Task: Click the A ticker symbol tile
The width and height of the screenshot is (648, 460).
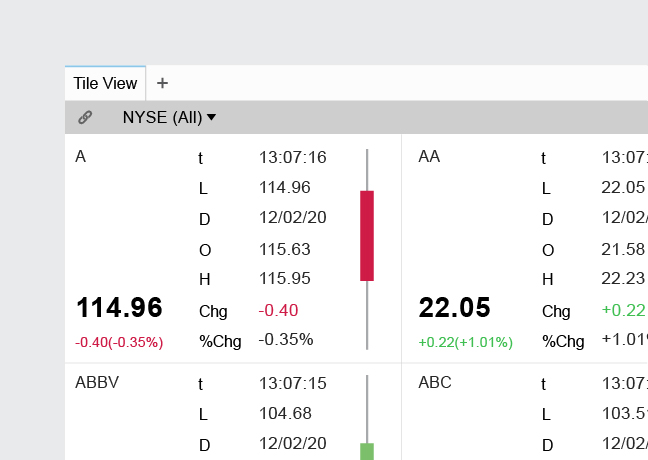Action: point(81,157)
